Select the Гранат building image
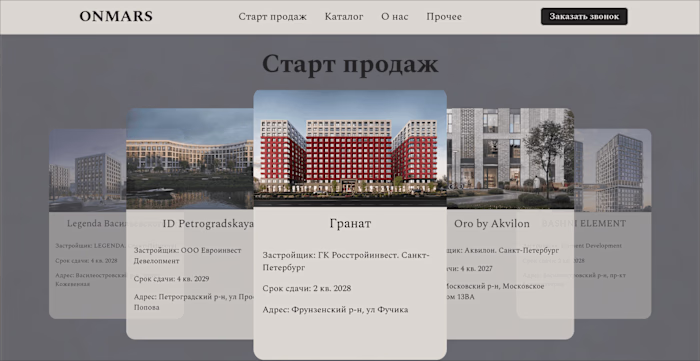 tap(350, 149)
